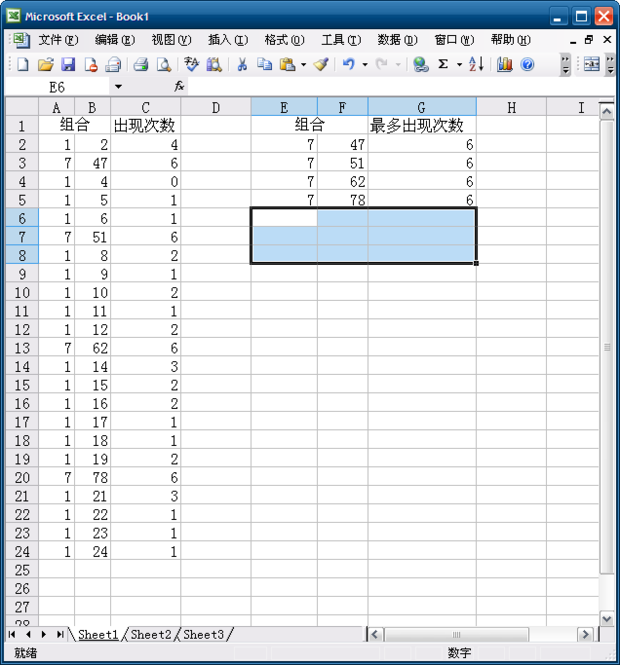Expand Formatting toolbar options chevron
This screenshot has width=620, height=665.
pyautogui.click(x=610, y=64)
